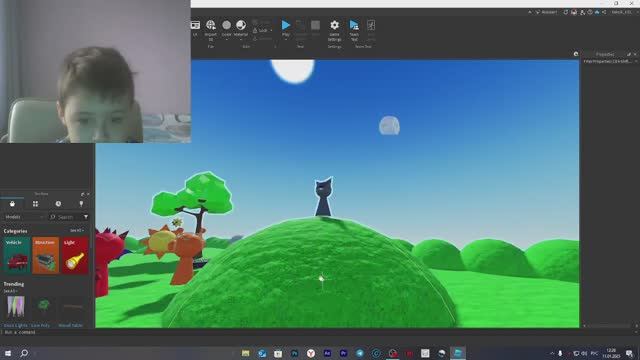Select the Wood Table trending model
This screenshot has height=360, width=640.
tap(73, 307)
